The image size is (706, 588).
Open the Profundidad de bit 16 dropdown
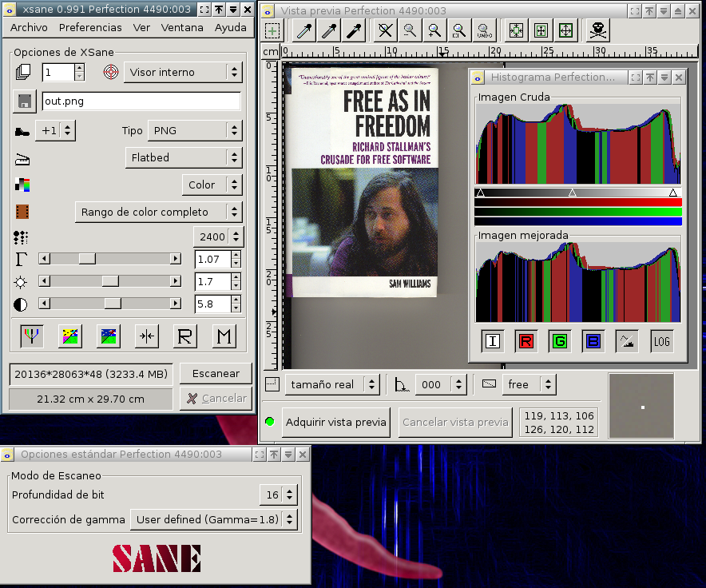coord(279,495)
